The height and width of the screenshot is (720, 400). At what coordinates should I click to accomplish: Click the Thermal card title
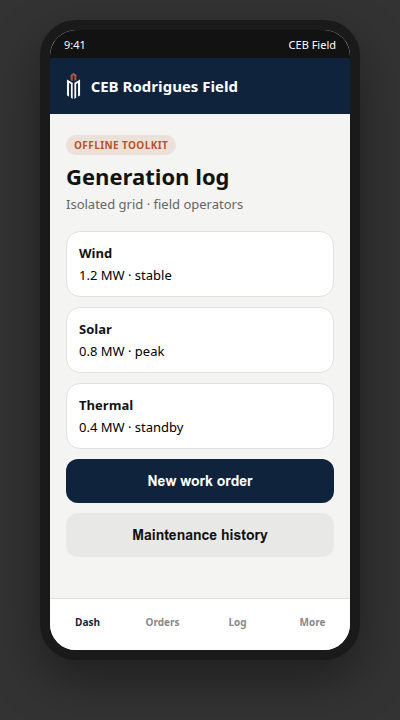(106, 405)
